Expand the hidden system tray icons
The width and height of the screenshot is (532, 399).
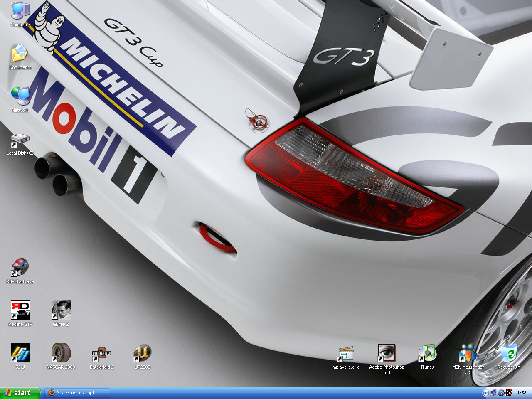tap(485, 393)
